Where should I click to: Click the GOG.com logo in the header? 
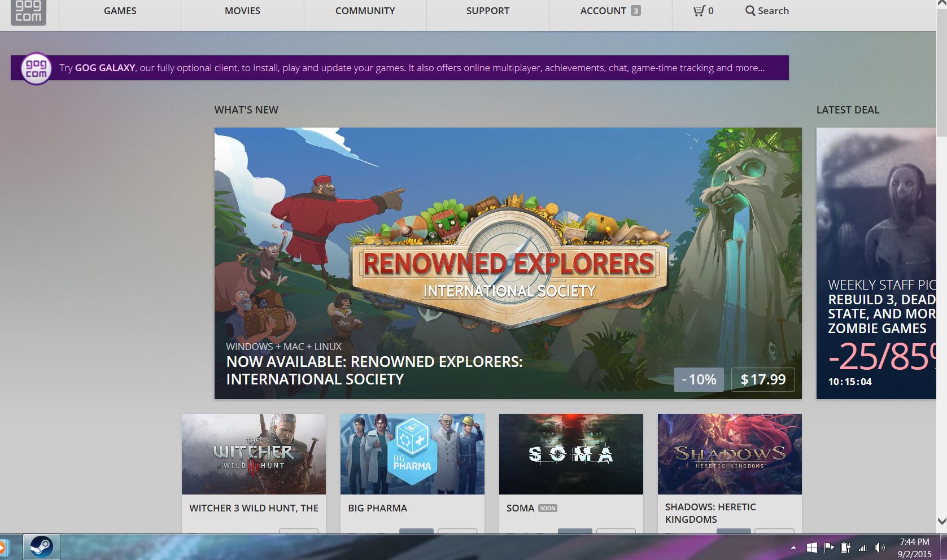click(28, 12)
